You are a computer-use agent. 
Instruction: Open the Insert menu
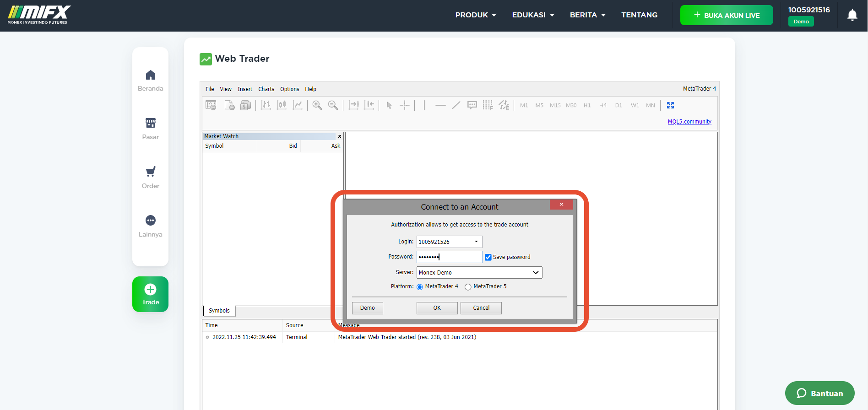tap(245, 89)
